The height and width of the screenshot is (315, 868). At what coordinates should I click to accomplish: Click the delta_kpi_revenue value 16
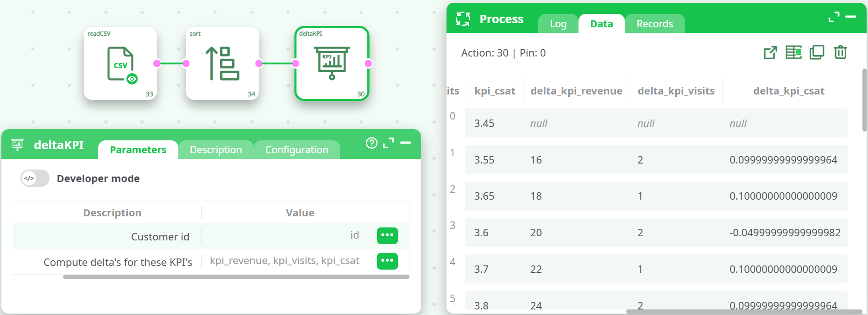coord(536,160)
